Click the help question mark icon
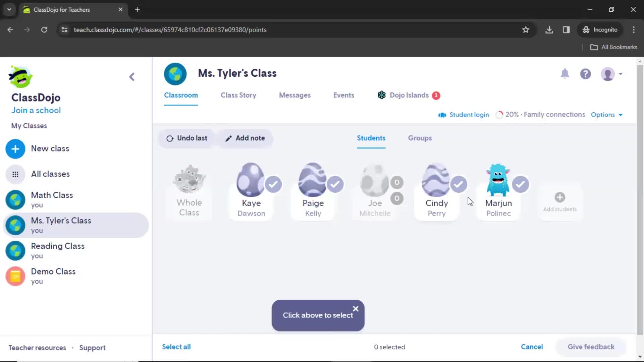The height and width of the screenshot is (362, 644). coord(586,74)
